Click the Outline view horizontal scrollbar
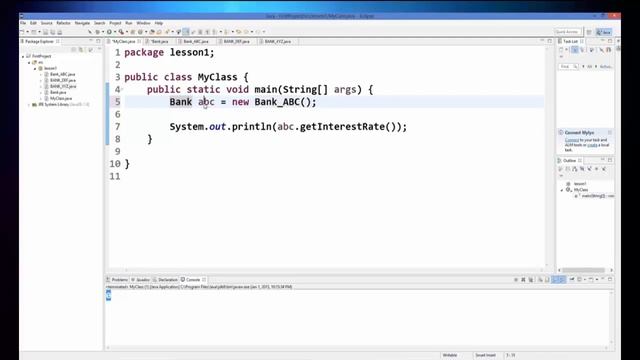 tap(584, 270)
